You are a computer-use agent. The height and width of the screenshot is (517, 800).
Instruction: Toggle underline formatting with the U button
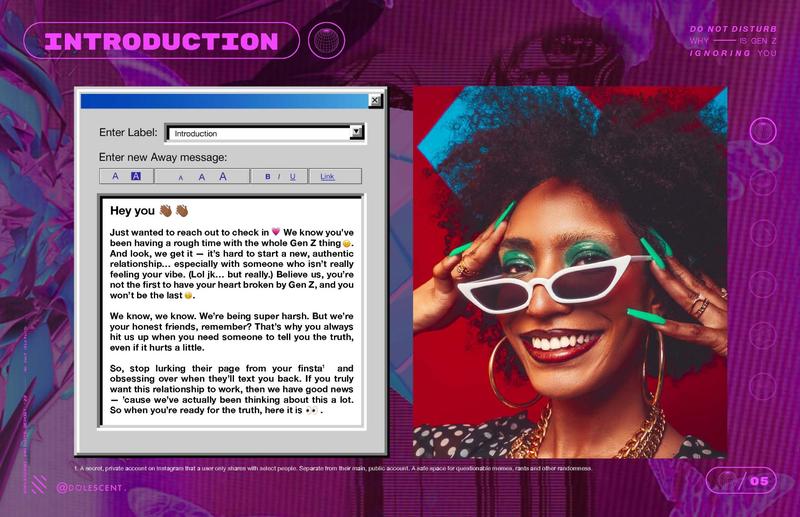click(x=292, y=177)
